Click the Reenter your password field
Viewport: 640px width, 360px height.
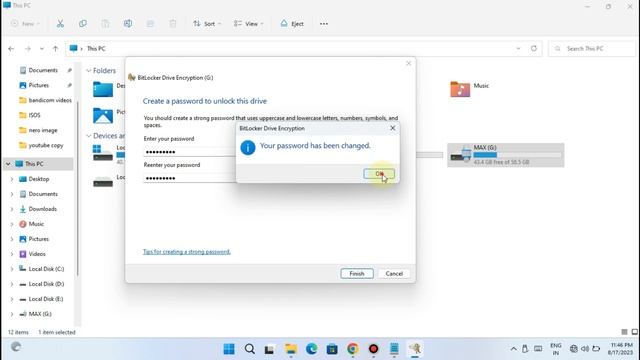(190, 178)
